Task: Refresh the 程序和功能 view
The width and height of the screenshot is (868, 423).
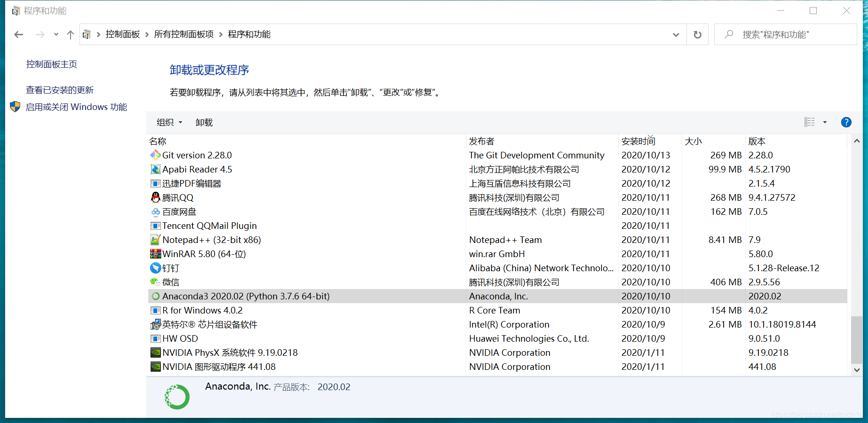Action: 697,35
